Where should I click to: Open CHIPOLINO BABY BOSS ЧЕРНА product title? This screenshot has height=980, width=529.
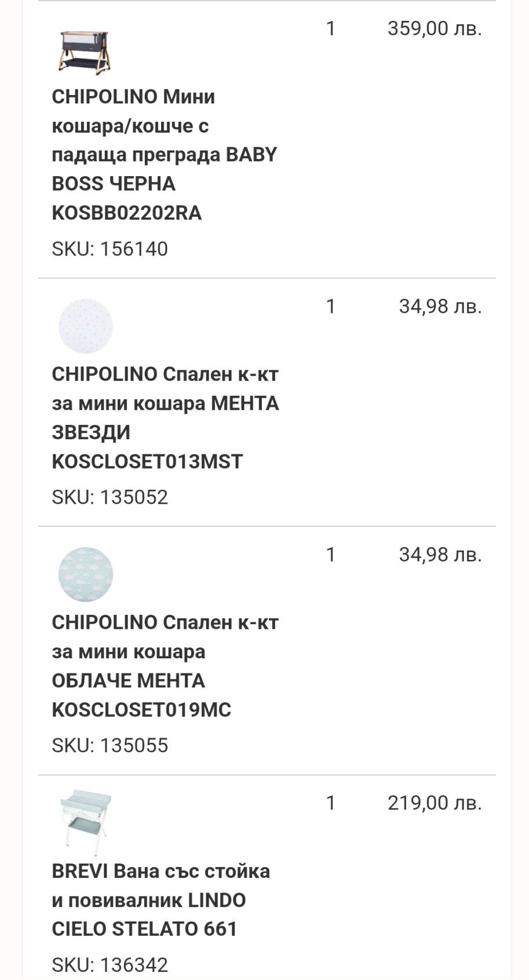(x=165, y=155)
